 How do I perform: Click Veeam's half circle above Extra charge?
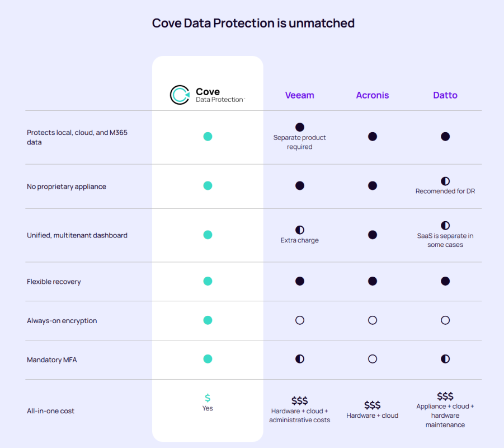(x=300, y=230)
